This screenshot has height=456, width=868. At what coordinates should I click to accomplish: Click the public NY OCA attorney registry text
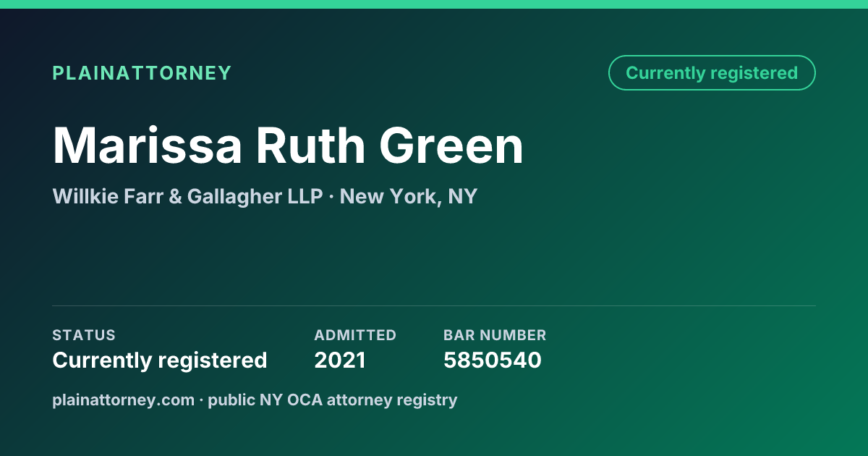[333, 400]
